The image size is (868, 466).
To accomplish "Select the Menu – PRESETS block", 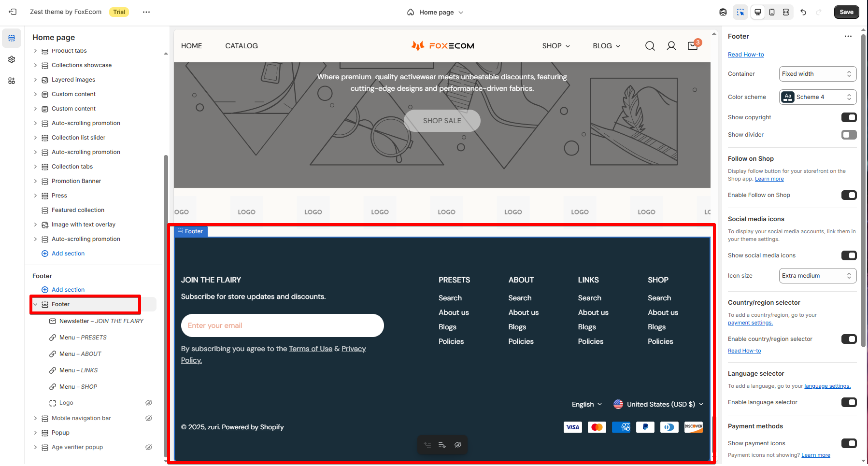I will pos(83,338).
